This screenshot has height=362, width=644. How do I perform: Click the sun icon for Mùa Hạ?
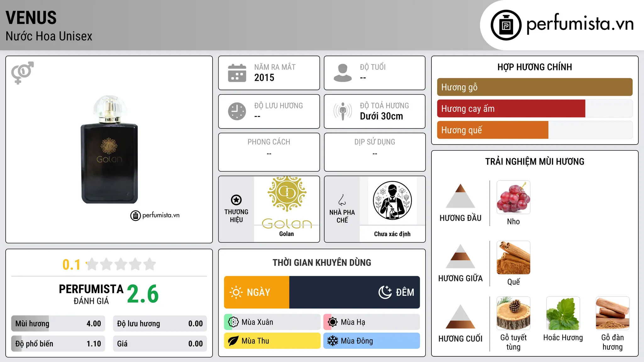pyautogui.click(x=333, y=322)
